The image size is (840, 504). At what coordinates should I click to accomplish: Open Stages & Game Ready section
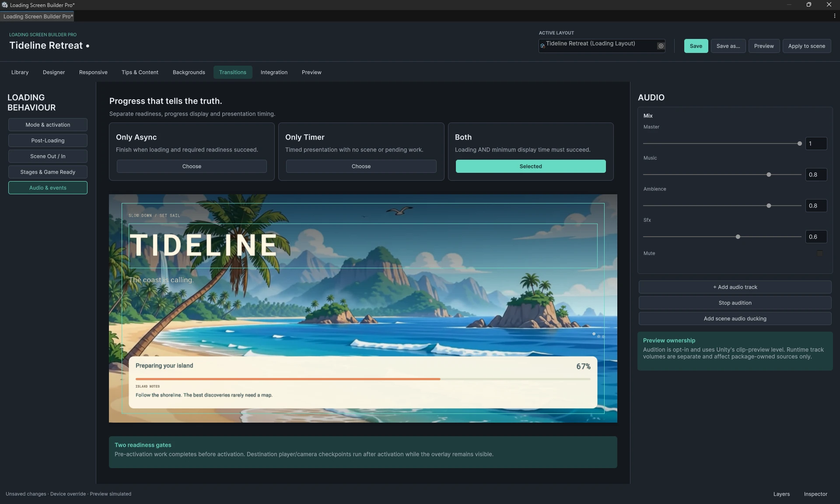(x=48, y=172)
